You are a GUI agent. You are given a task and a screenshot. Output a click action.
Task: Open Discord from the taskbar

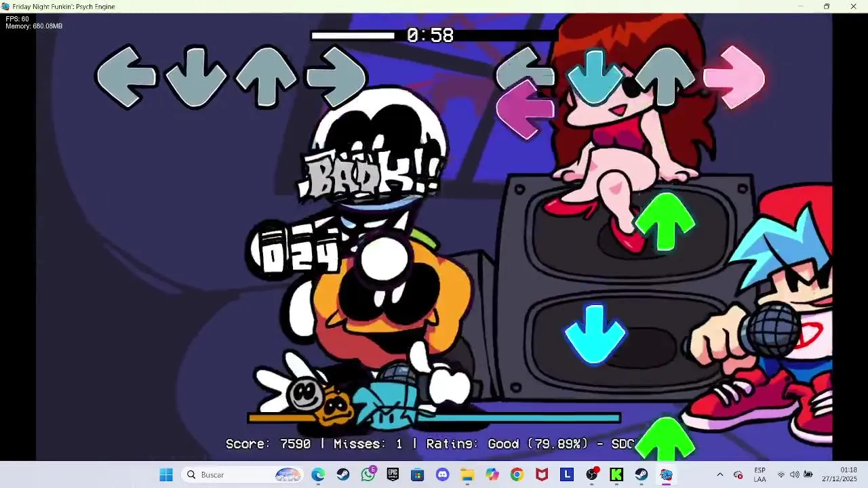443,475
